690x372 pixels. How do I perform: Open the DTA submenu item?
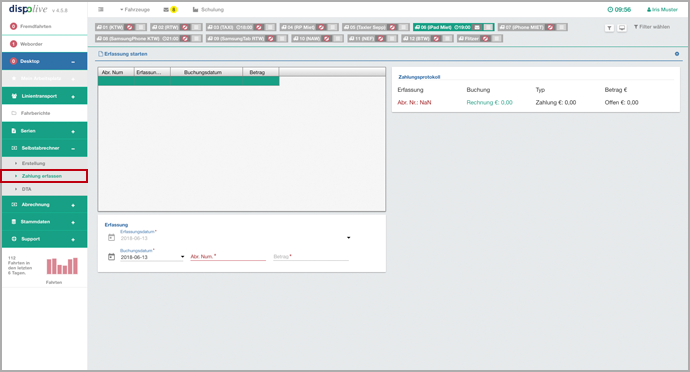tap(44, 189)
